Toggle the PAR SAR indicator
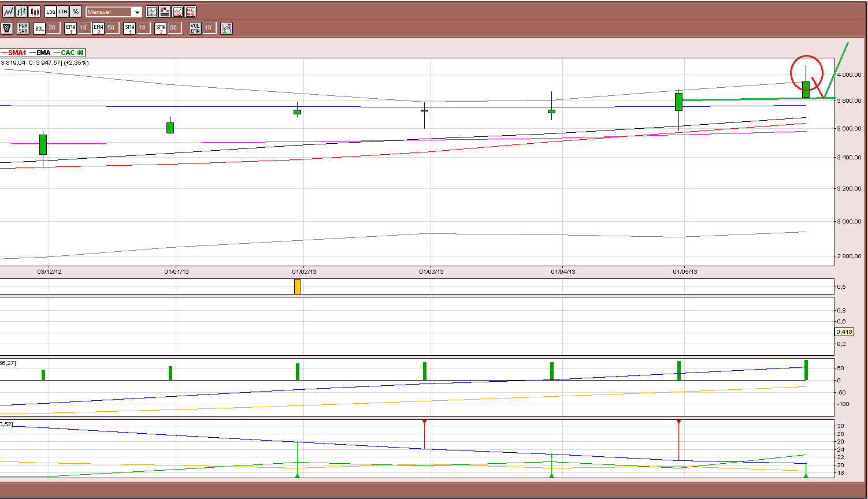The width and height of the screenshot is (868, 499). [23, 28]
